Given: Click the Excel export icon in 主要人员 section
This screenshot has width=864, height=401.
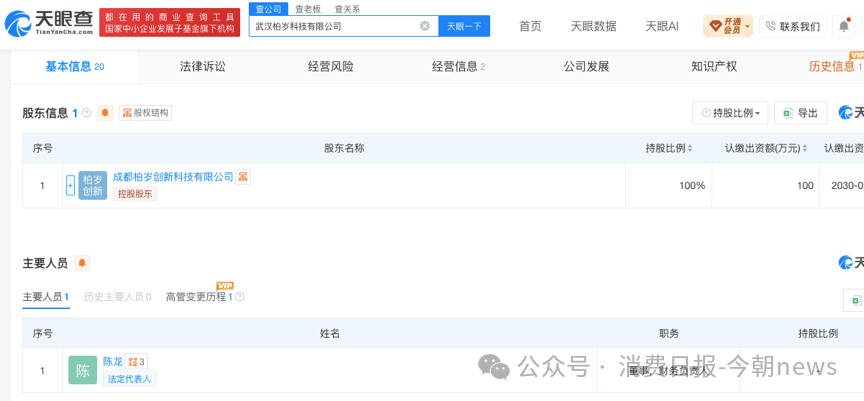Looking at the screenshot, I should [x=856, y=300].
